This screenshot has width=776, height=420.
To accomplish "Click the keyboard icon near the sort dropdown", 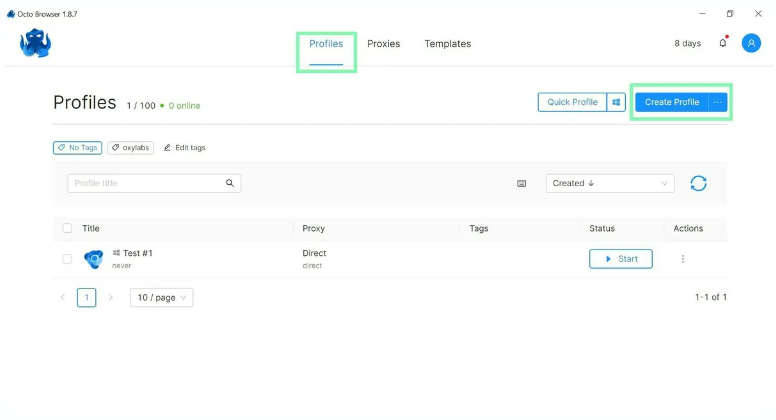I will click(522, 184).
